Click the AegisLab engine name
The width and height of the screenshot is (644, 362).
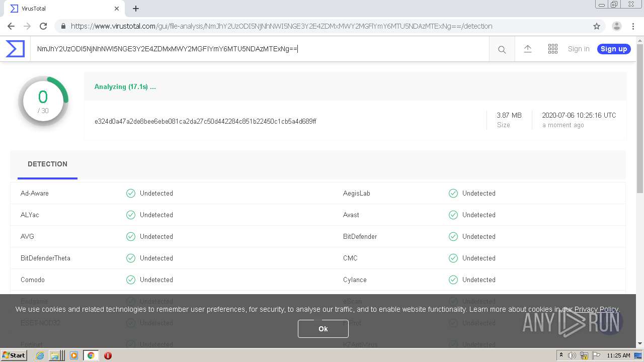[357, 193]
